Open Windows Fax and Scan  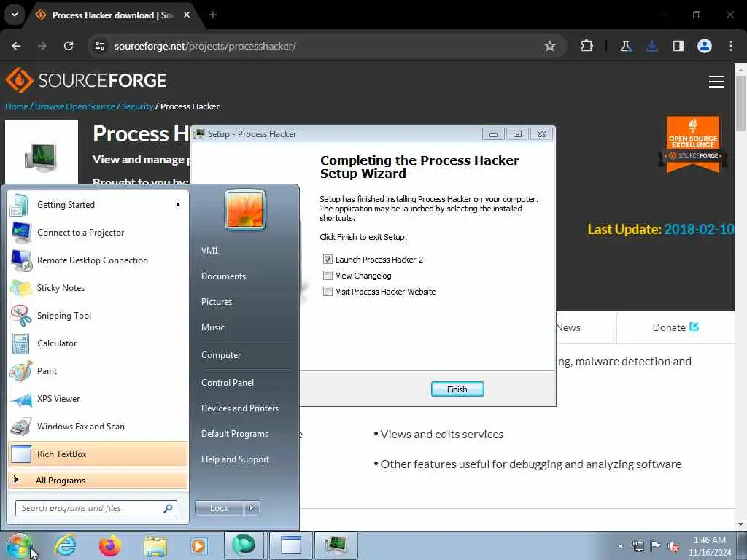click(x=98, y=427)
